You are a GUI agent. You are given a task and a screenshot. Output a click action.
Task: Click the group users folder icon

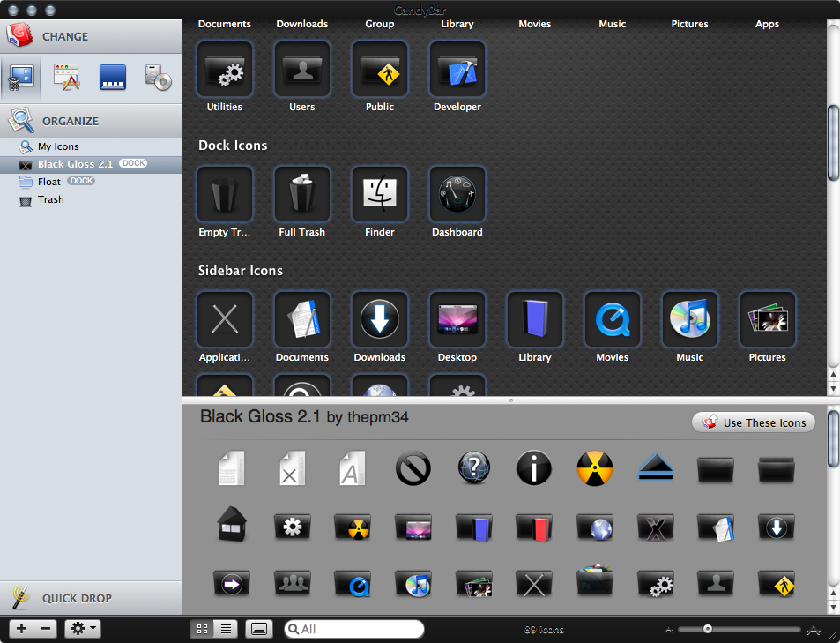click(292, 583)
